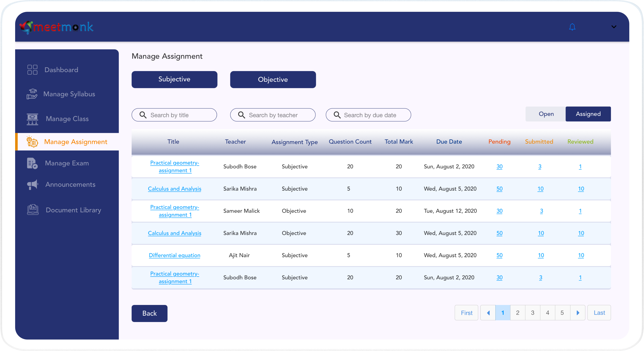The width and height of the screenshot is (644, 351).
Task: Expand the user profile dropdown chevron
Action: tap(614, 27)
